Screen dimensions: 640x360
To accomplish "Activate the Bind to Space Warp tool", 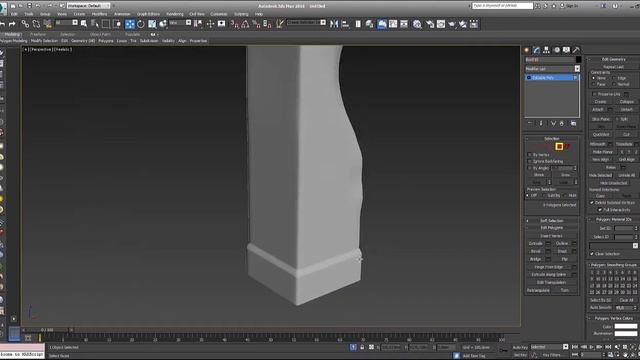I will (x=48, y=24).
